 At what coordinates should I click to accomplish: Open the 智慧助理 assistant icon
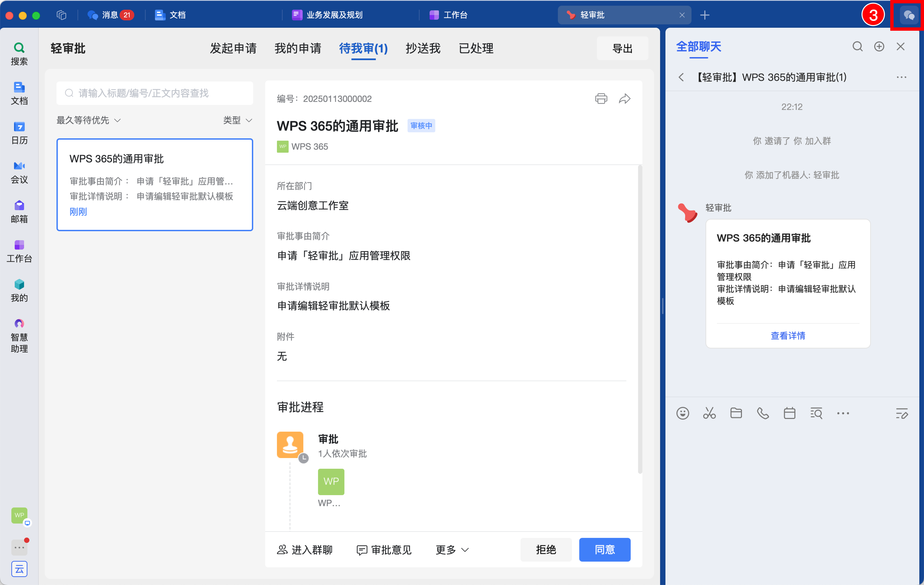(19, 336)
